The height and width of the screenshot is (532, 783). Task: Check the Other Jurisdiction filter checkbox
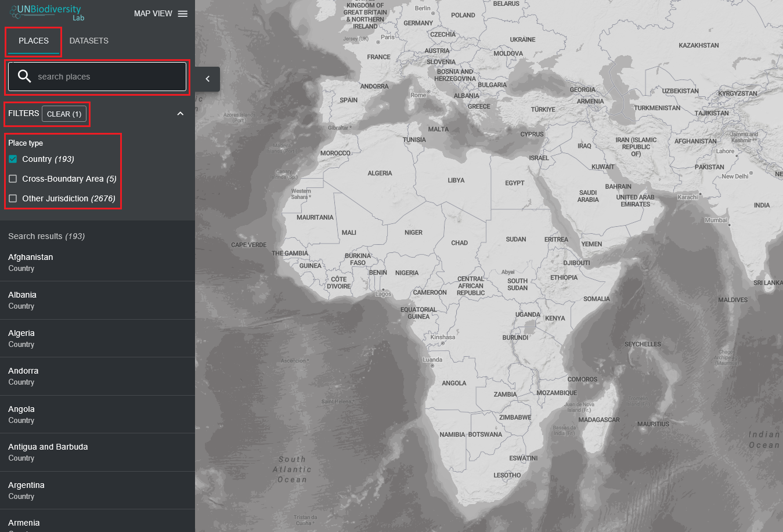[13, 198]
